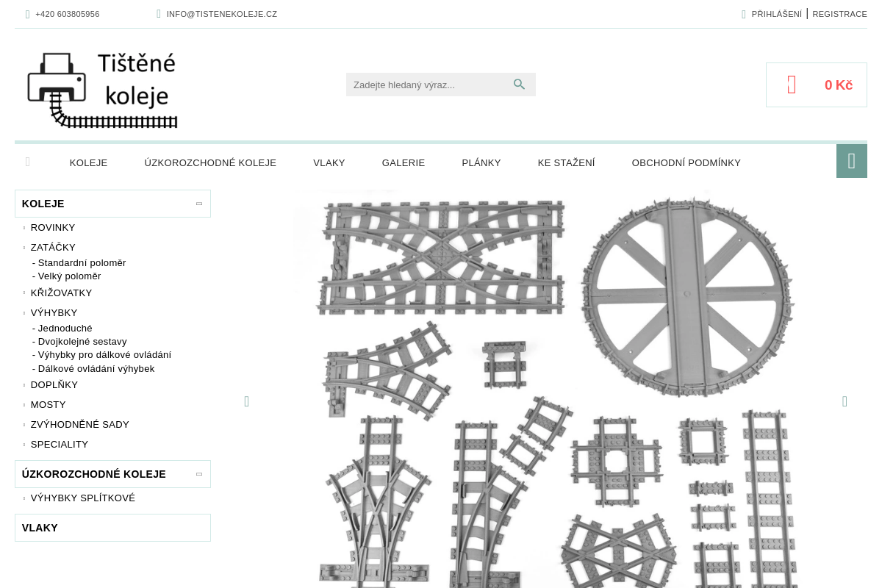The image size is (882, 588).
Task: Select Dvojkolejné sestavy subcategory
Action: [79, 341]
